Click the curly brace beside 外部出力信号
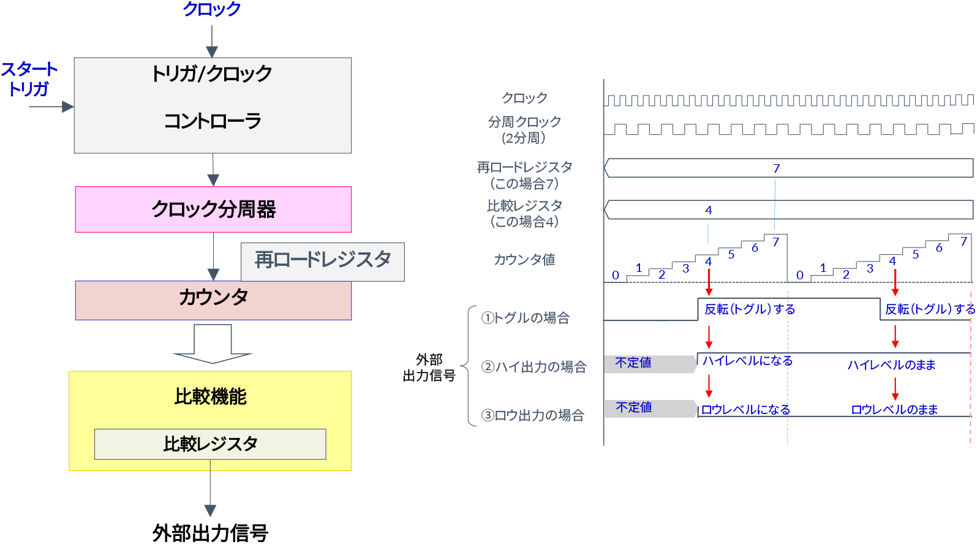Screen dimensions: 980x547 [469, 366]
